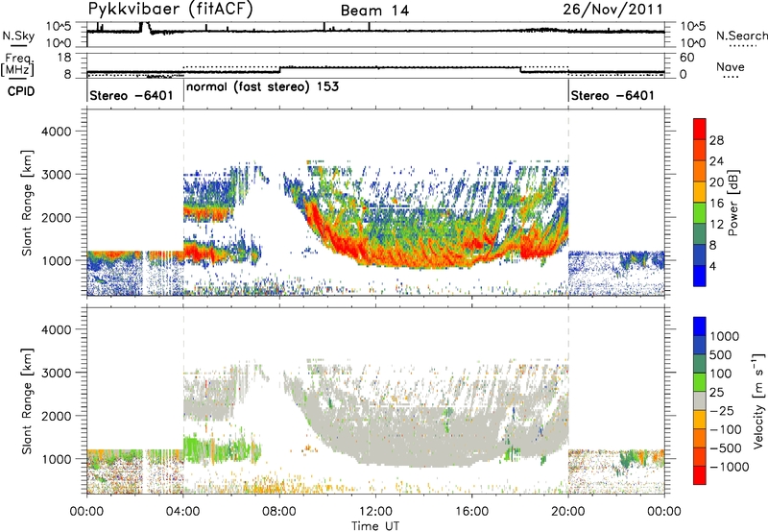Select 'Stereo -6401' label next to CPID
The height and width of the screenshot is (532, 768).
[x=132, y=95]
